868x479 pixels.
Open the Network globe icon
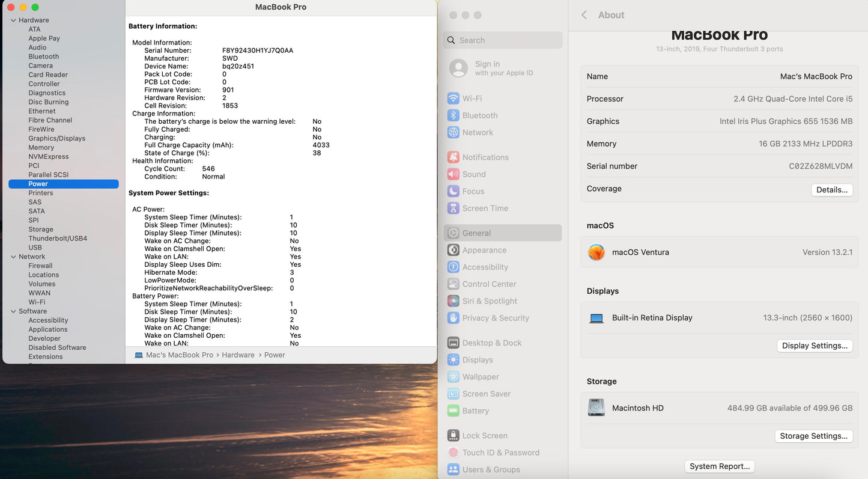tap(454, 133)
